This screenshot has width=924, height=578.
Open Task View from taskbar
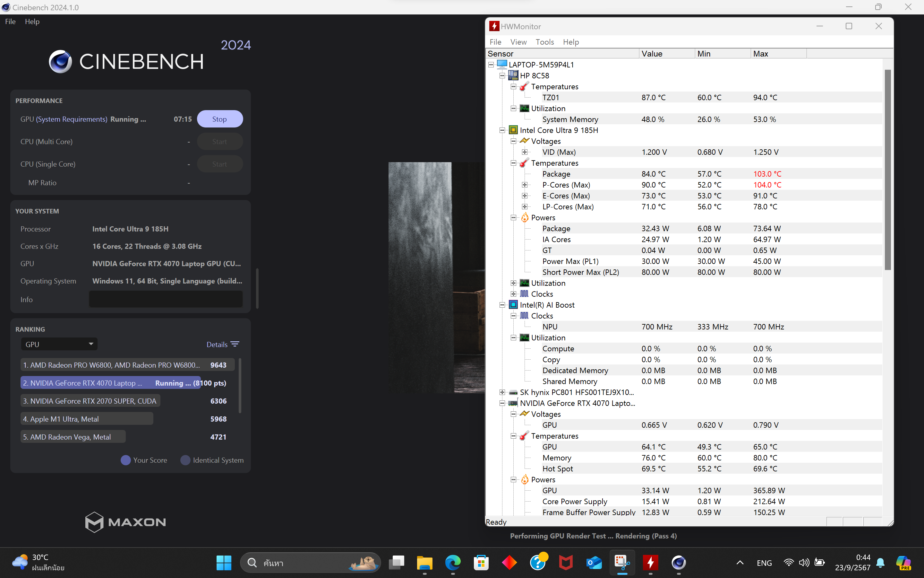click(x=396, y=563)
